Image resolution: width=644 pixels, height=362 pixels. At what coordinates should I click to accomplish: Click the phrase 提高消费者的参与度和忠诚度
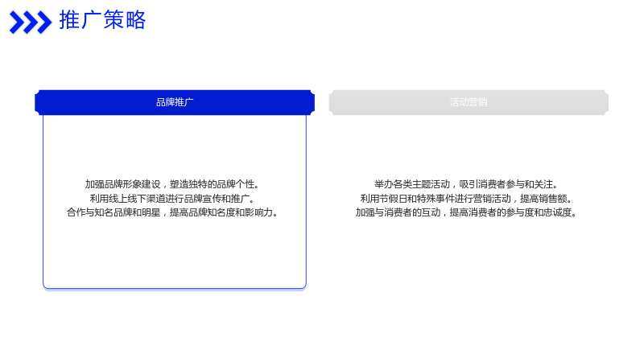511,212
